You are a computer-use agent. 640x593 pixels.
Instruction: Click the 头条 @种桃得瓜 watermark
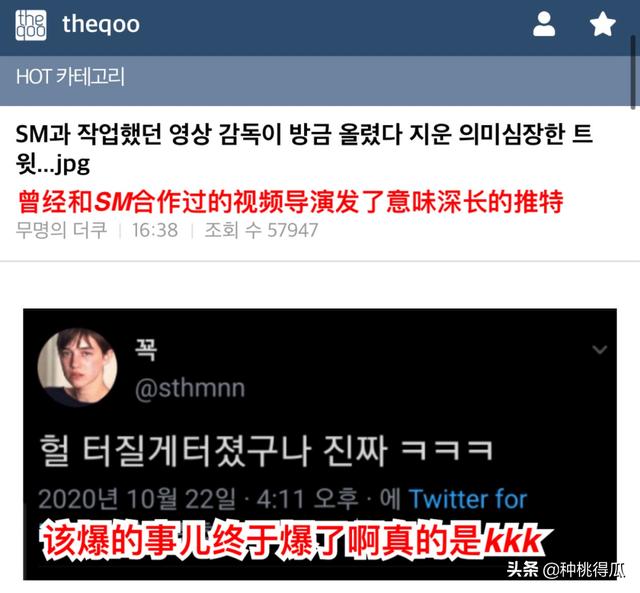(x=566, y=570)
